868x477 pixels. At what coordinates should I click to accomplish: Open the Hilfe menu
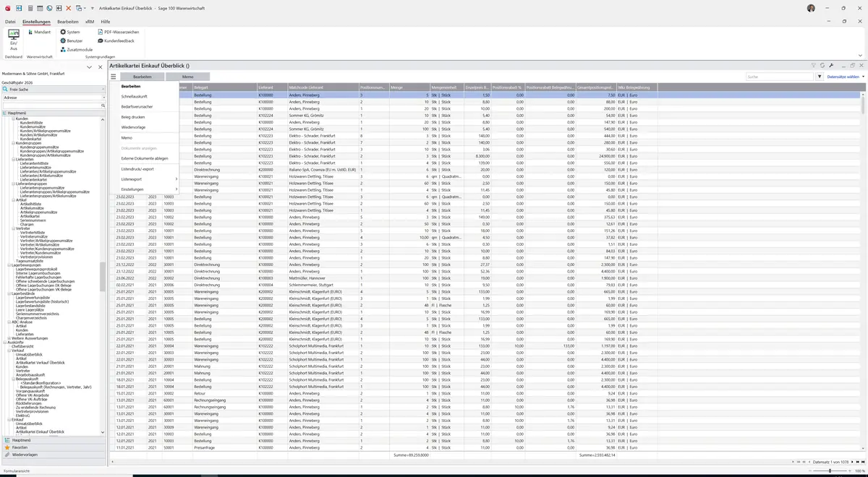tap(106, 22)
